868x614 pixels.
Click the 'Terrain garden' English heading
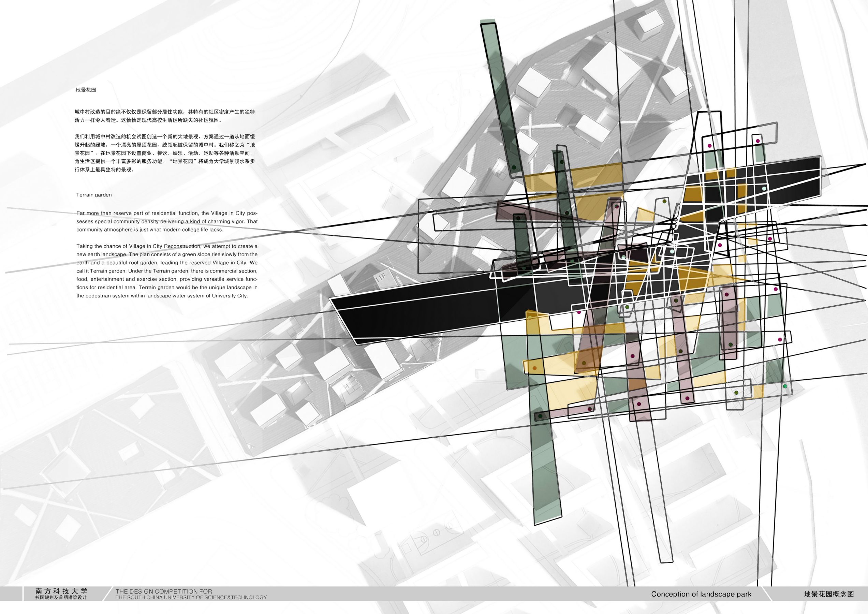[x=94, y=195]
